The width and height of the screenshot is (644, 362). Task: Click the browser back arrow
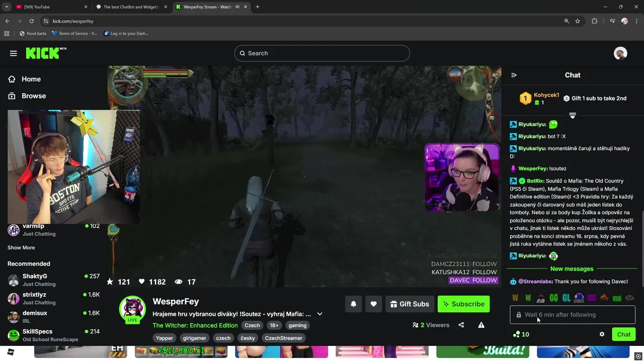click(7, 21)
